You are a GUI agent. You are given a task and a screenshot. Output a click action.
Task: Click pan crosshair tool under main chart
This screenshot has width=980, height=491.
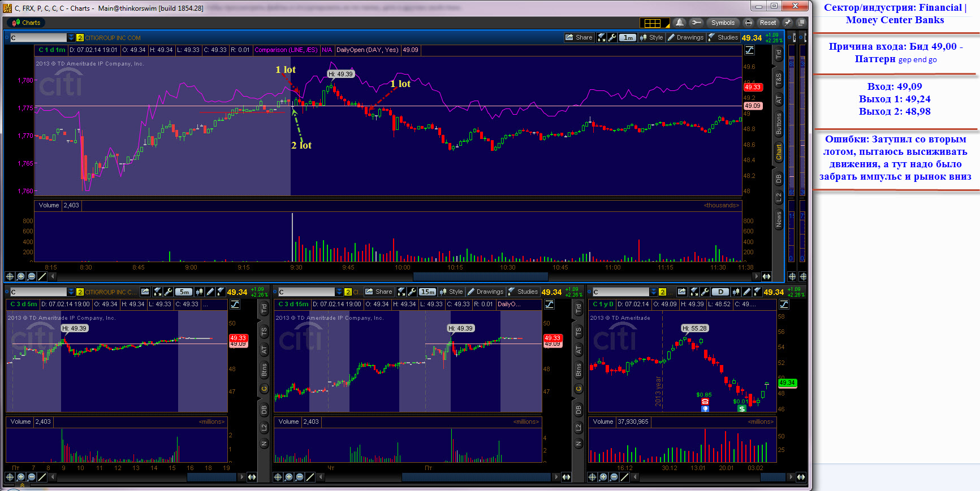pos(10,276)
